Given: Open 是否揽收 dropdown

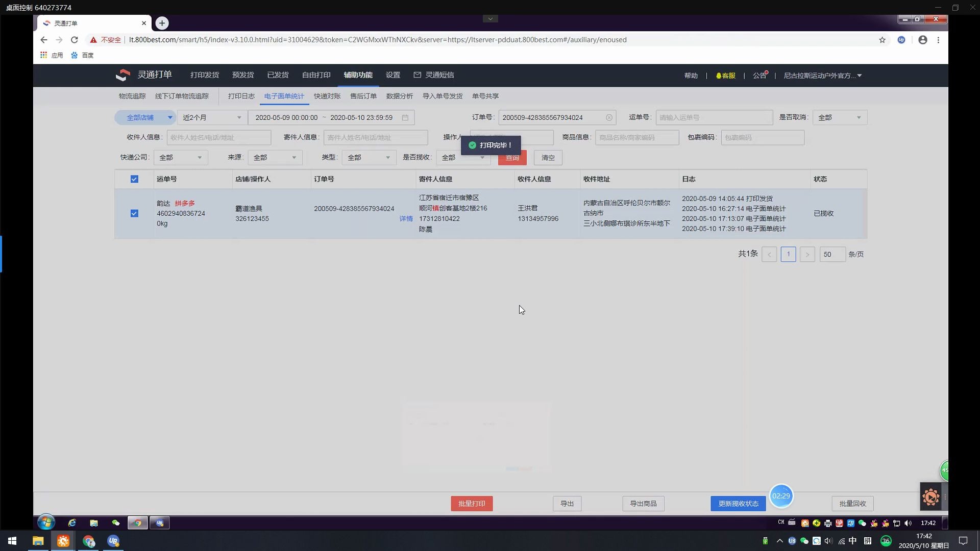Looking at the screenshot, I should pyautogui.click(x=463, y=158).
